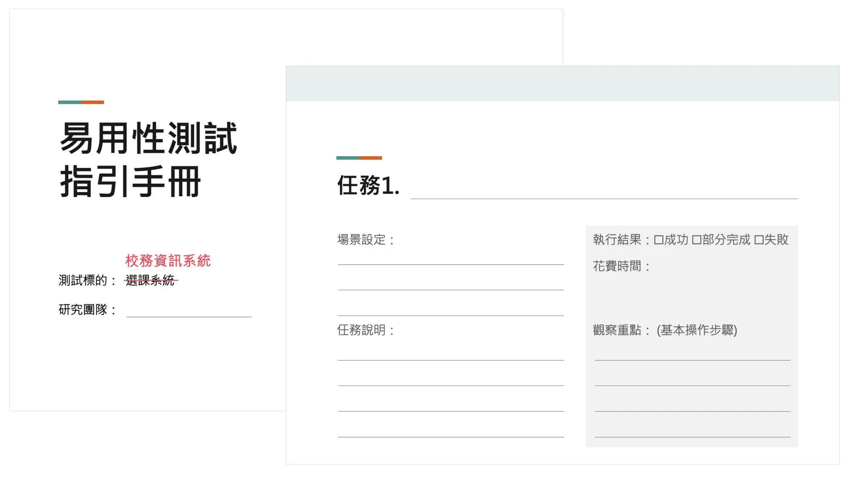Click the label 測試標的：

[88, 280]
